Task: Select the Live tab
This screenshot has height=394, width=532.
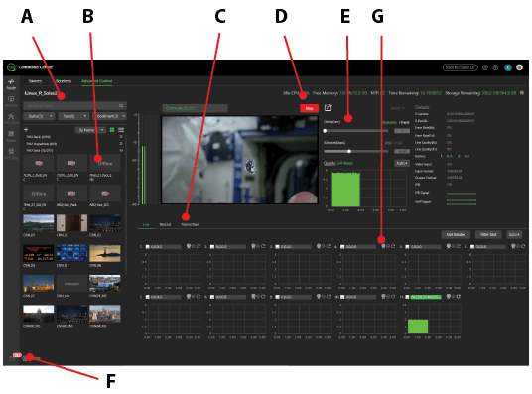Action: [146, 224]
